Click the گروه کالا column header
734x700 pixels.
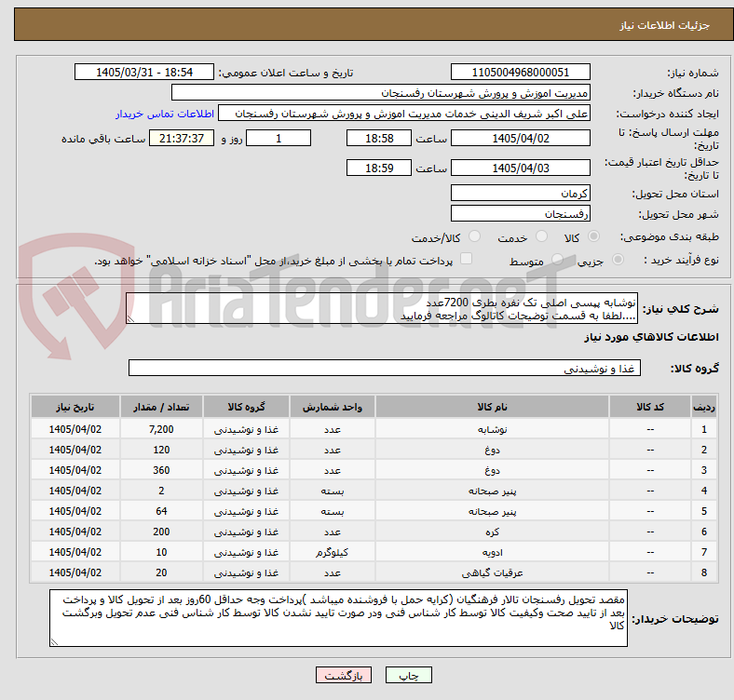[x=246, y=407]
